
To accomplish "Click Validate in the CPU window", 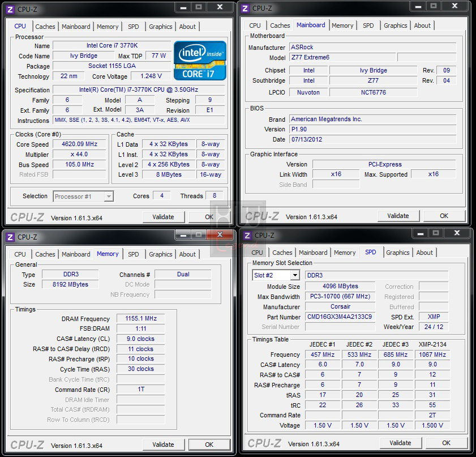I will [164, 217].
